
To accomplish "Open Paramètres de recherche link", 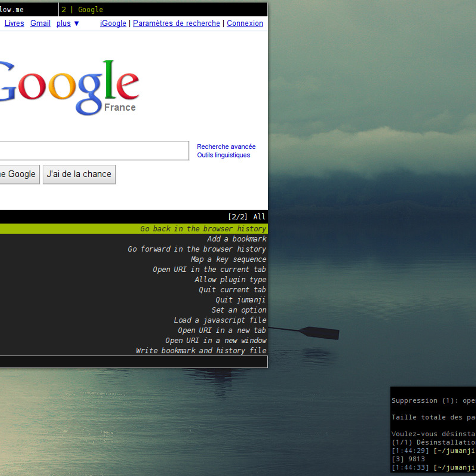I will [x=176, y=23].
